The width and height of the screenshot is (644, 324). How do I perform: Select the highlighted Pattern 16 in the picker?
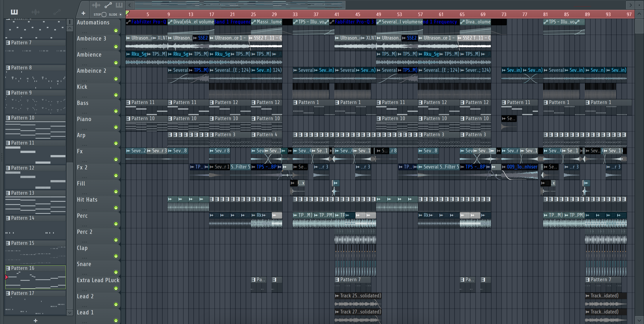(x=36, y=277)
